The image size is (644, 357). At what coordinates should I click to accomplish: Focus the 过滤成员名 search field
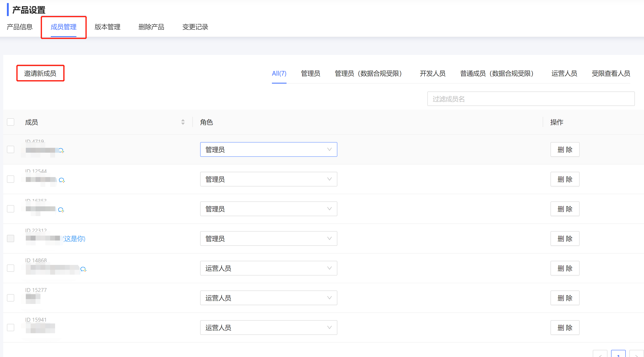click(x=531, y=99)
